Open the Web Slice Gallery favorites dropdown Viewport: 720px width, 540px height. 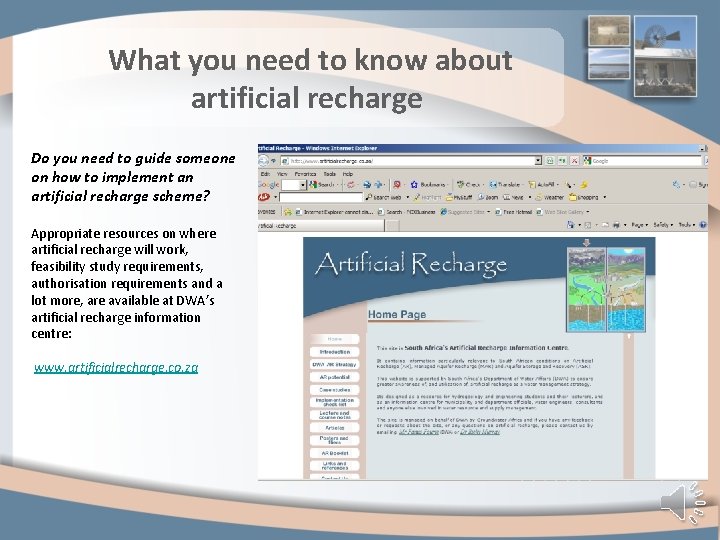pos(563,212)
